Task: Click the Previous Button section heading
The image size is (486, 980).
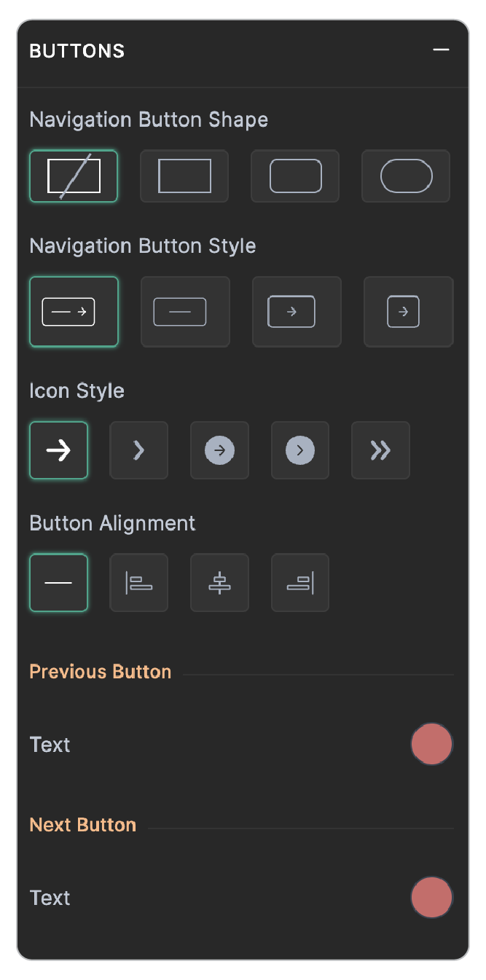Action: (x=100, y=671)
